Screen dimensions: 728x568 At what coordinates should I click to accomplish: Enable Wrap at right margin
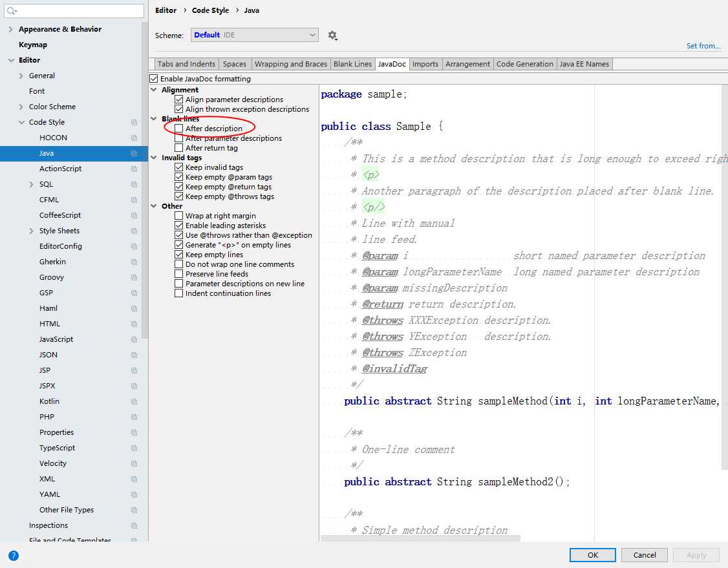point(178,216)
